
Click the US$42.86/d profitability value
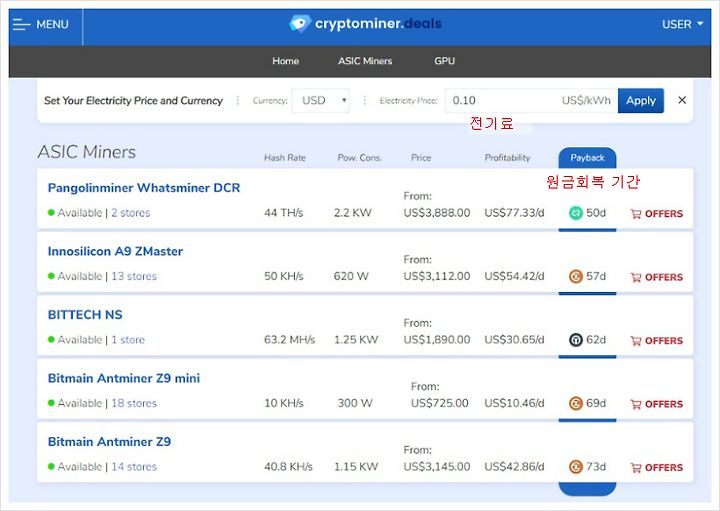coord(514,466)
